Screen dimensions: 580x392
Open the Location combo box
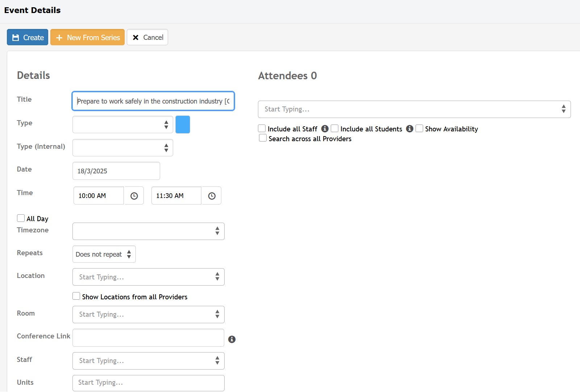pyautogui.click(x=149, y=277)
